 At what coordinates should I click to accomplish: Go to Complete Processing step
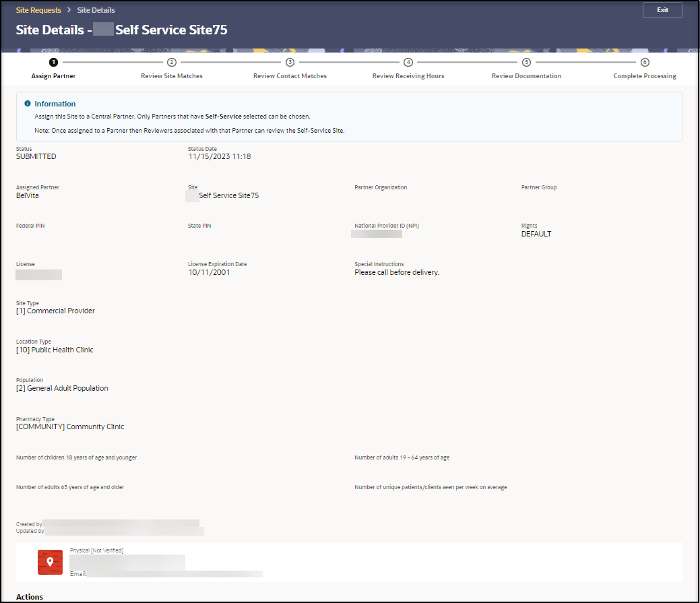click(645, 76)
